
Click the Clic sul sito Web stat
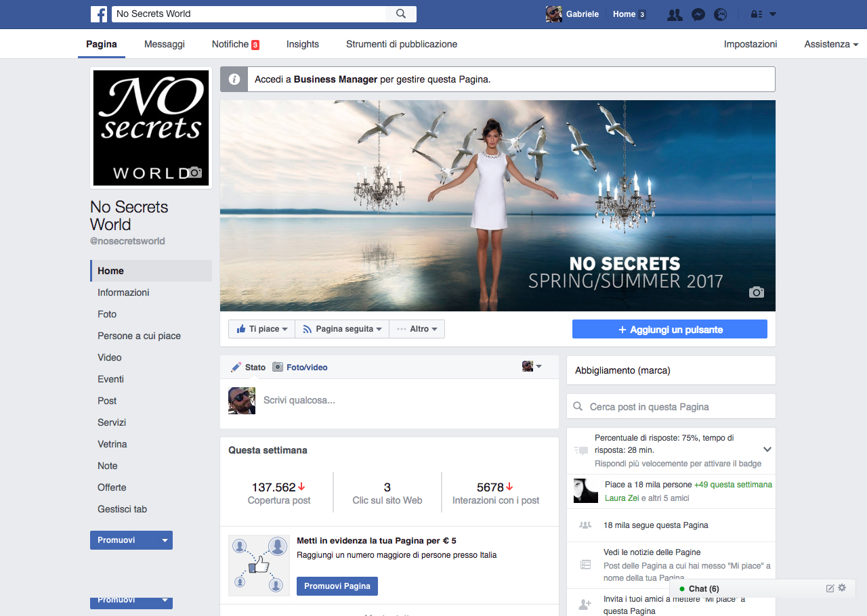[x=387, y=493]
